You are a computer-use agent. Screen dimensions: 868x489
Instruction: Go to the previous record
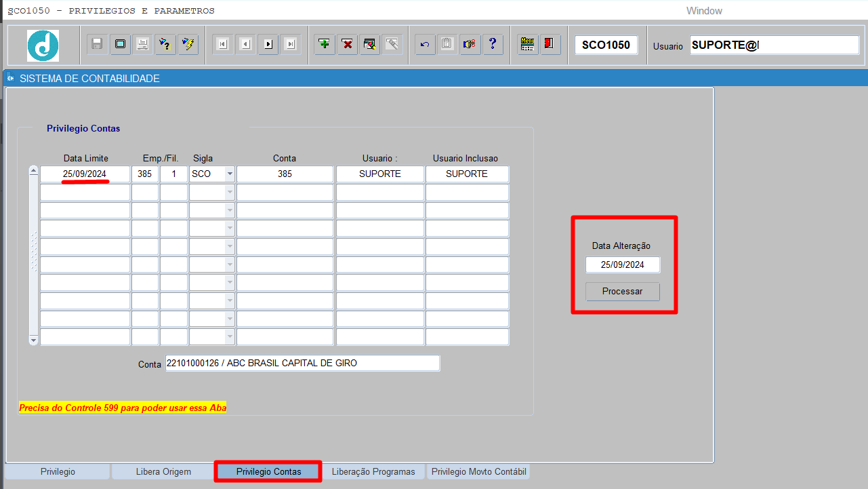click(245, 44)
